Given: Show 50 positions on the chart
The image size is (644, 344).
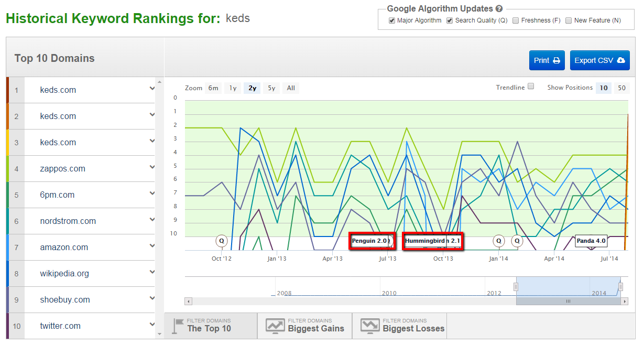Looking at the screenshot, I should (x=621, y=88).
